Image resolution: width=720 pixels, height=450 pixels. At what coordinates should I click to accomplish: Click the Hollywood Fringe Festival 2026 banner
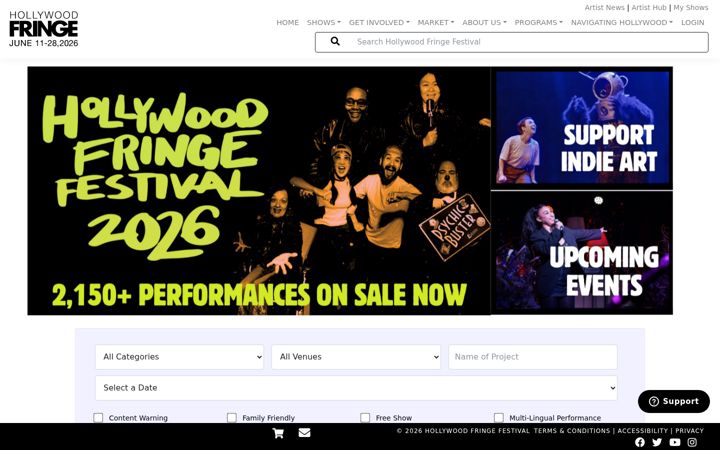259,191
